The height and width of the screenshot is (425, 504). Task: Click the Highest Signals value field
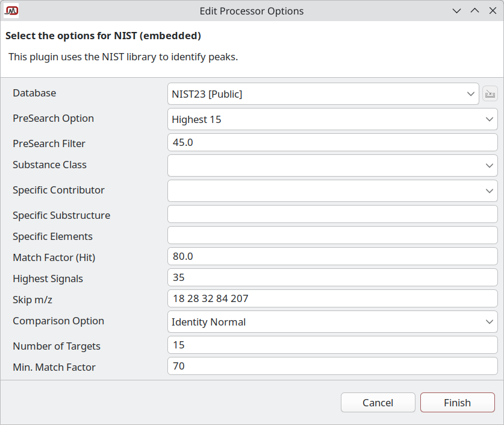[332, 278]
